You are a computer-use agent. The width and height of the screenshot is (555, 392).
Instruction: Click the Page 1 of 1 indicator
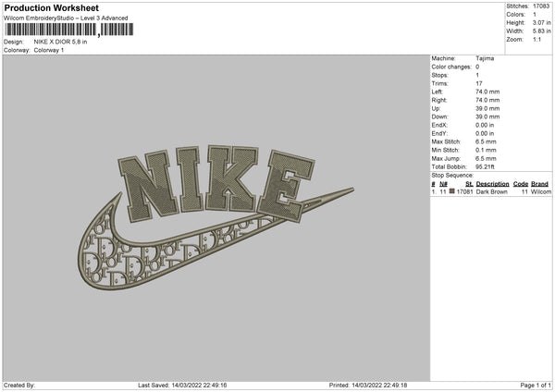pos(536,386)
